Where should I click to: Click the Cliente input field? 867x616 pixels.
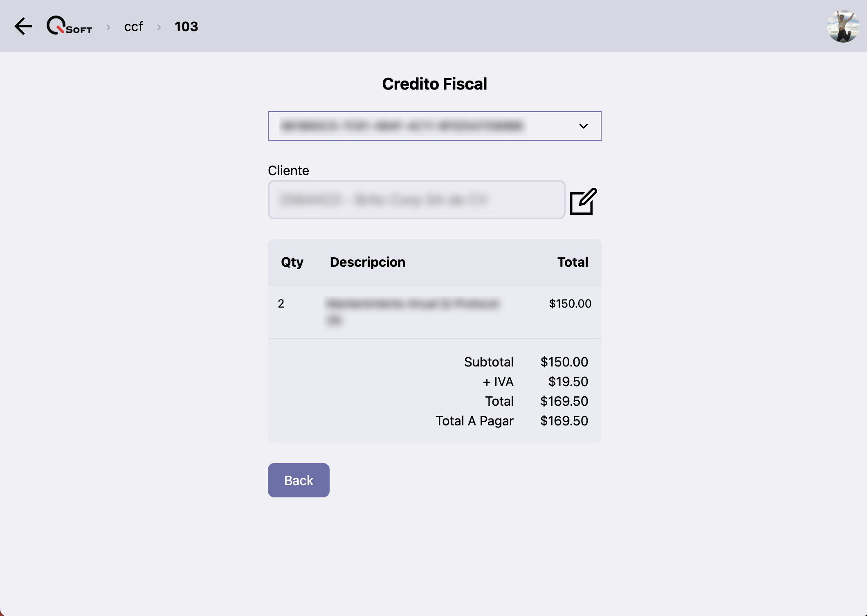pyautogui.click(x=416, y=200)
